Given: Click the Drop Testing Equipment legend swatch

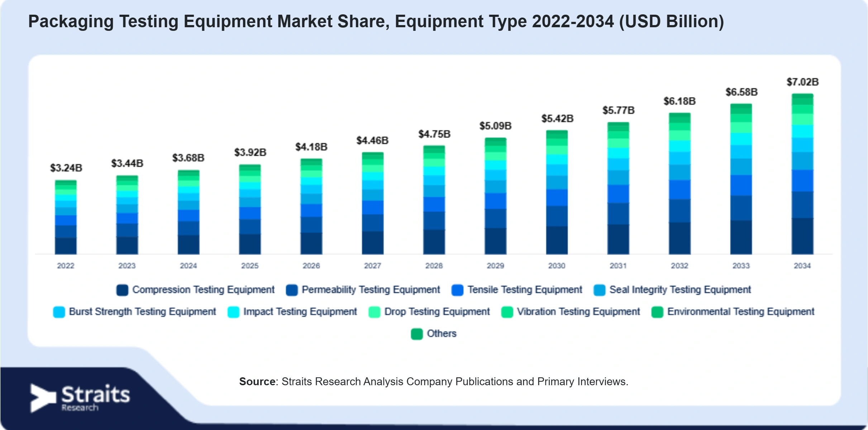Looking at the screenshot, I should pos(374,312).
